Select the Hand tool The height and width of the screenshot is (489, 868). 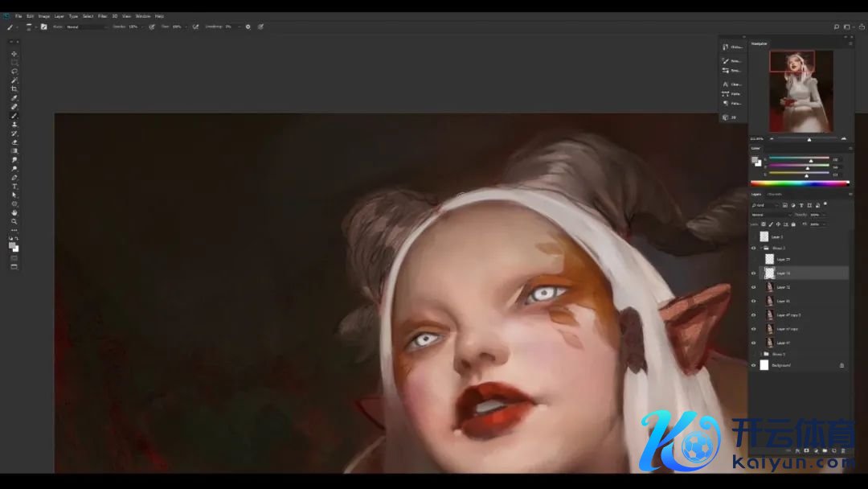(x=14, y=212)
